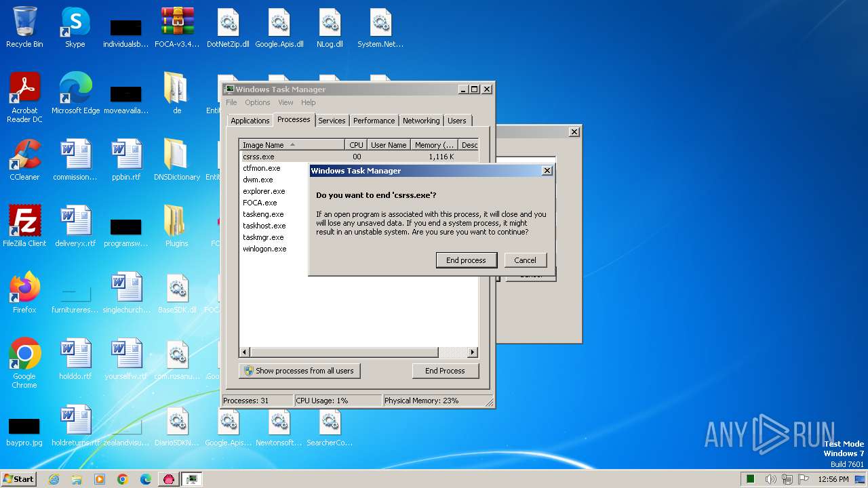Open the File menu in Task Manager
The height and width of the screenshot is (488, 868).
tap(231, 102)
